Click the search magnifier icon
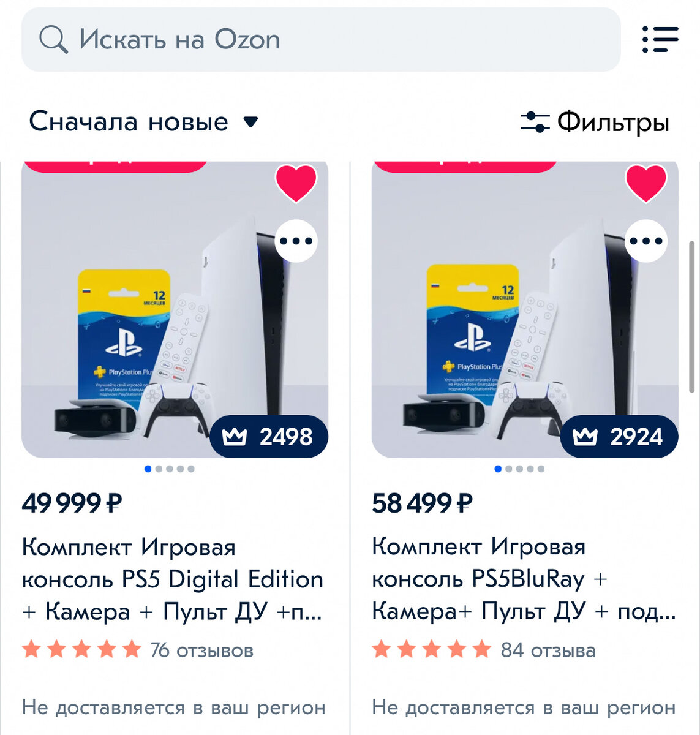Screen dimensions: 700x735 tap(53, 40)
